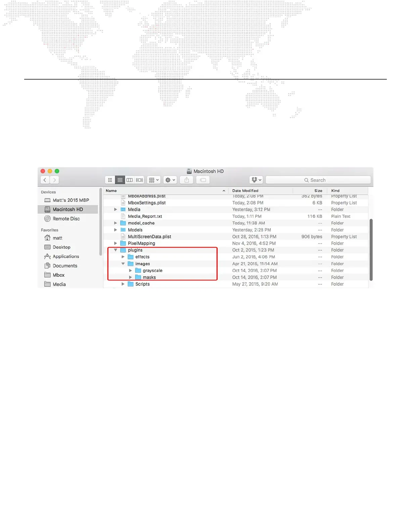This screenshot has height=532, width=411.
Task: Sort by Date Modified column
Action: click(260, 190)
